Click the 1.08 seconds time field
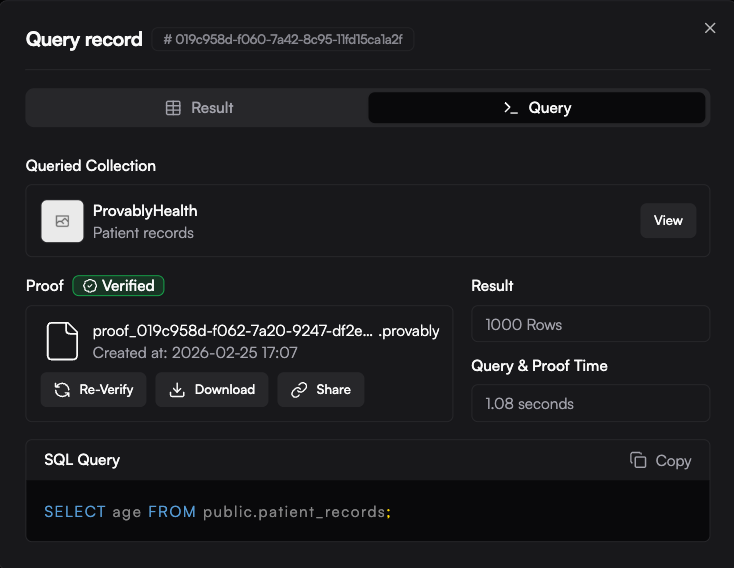Image resolution: width=734 pixels, height=568 pixels. click(x=590, y=404)
